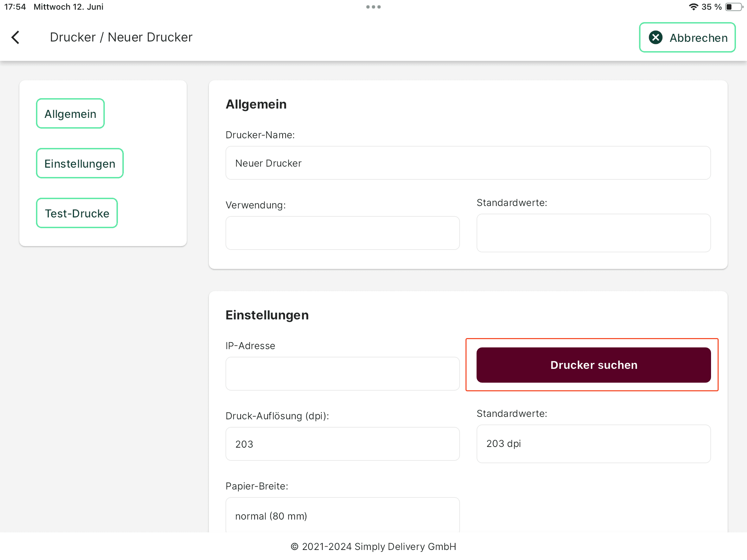Click the Verwendung: label

(256, 205)
